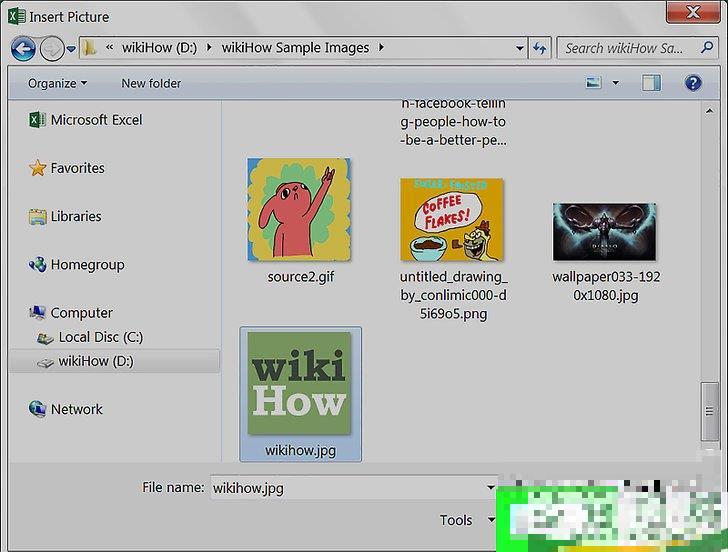Select the source2.gif thumbnail
Viewport: 728px width, 552px height.
[x=300, y=210]
